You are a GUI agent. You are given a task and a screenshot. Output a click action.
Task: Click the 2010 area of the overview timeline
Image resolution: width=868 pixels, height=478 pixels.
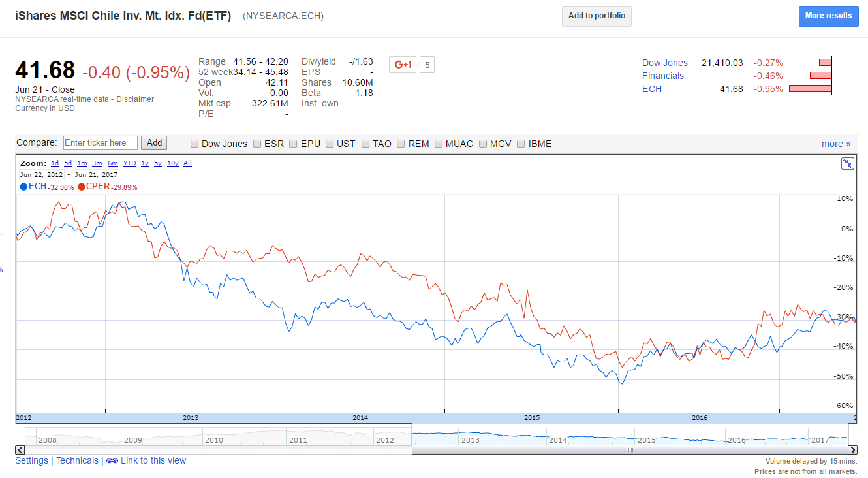click(x=214, y=439)
